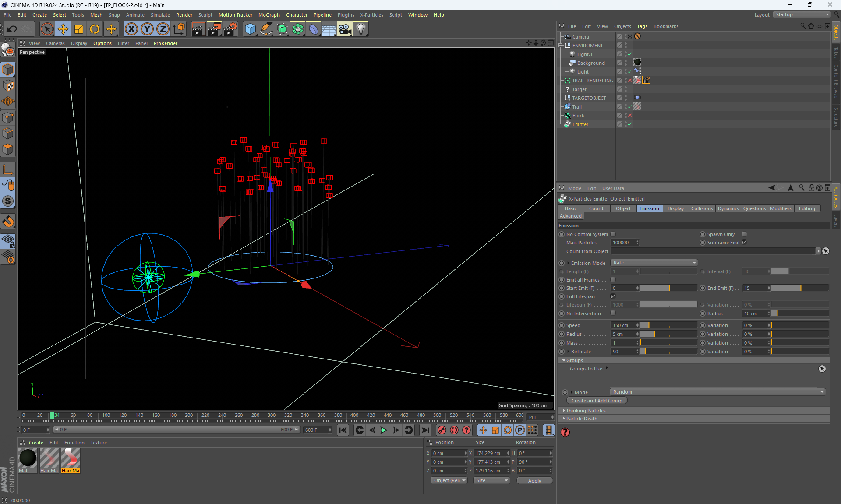Select the Move tool in toolbar
The height and width of the screenshot is (504, 841).
click(63, 29)
